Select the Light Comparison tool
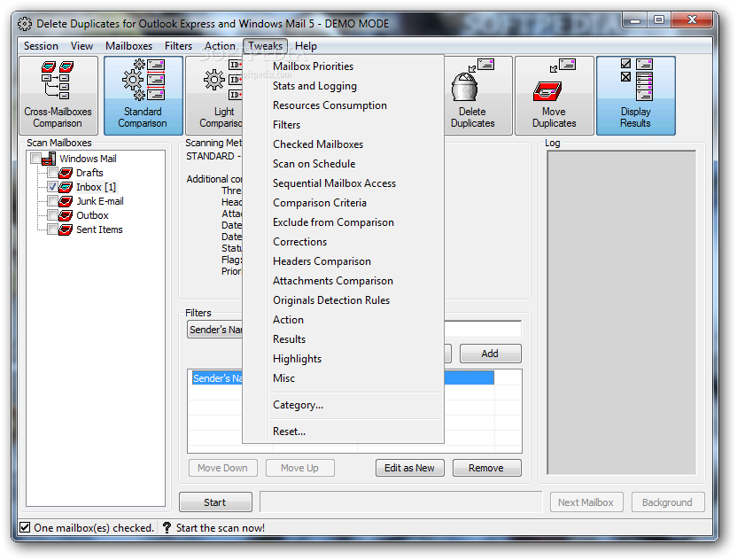Image resolution: width=737 pixels, height=560 pixels. pyautogui.click(x=214, y=96)
